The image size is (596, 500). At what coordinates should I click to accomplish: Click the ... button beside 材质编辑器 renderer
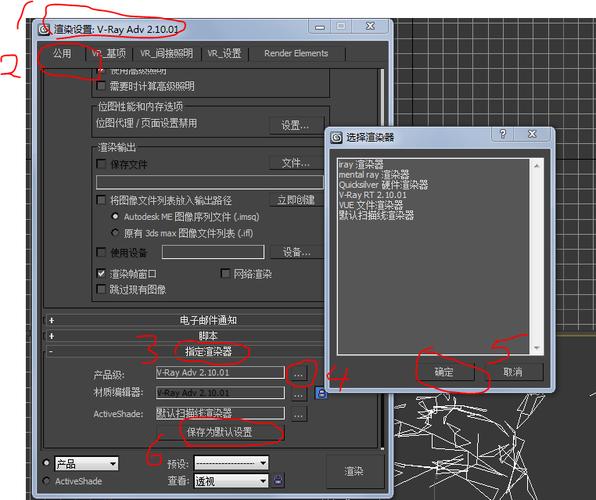pyautogui.click(x=299, y=394)
